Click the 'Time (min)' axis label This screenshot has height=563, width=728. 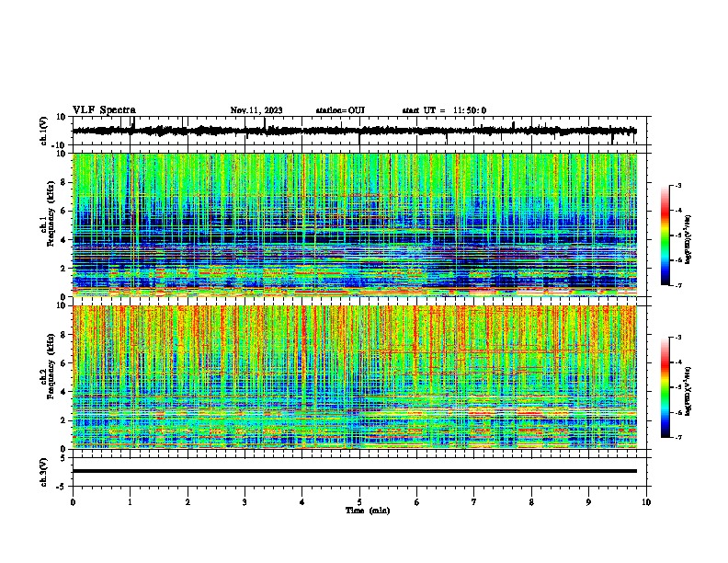[x=368, y=511]
